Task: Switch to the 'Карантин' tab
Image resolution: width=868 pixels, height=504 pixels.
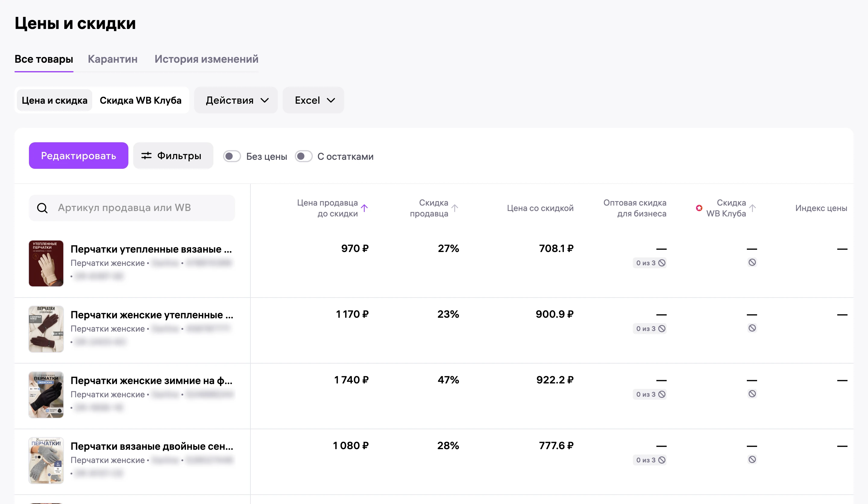Action: click(x=113, y=59)
